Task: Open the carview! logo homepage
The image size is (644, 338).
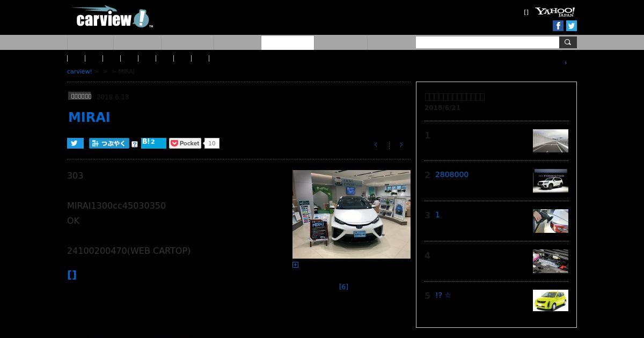Action: point(113,17)
